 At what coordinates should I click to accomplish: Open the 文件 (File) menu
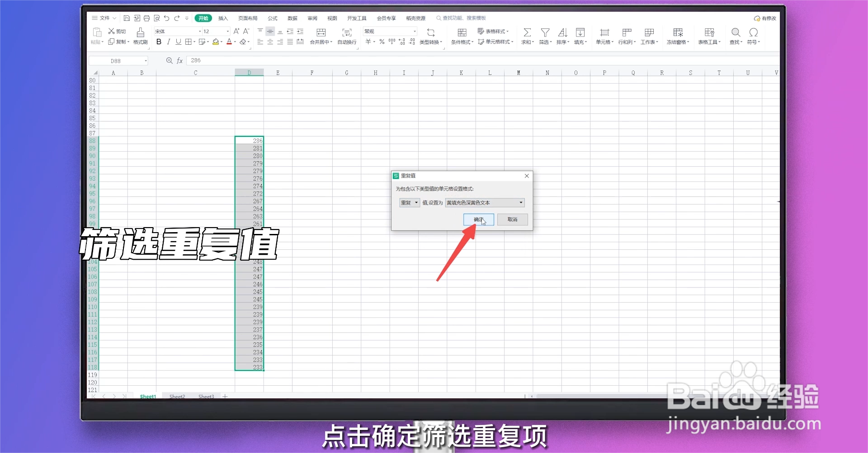104,18
